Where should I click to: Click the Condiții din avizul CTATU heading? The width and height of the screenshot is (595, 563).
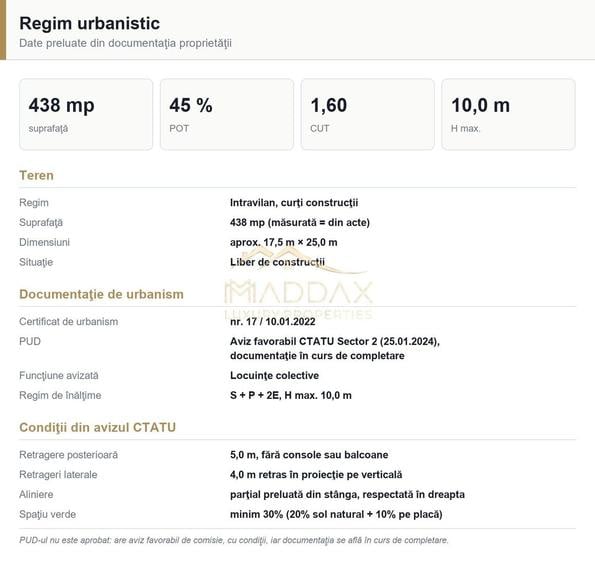click(x=98, y=428)
